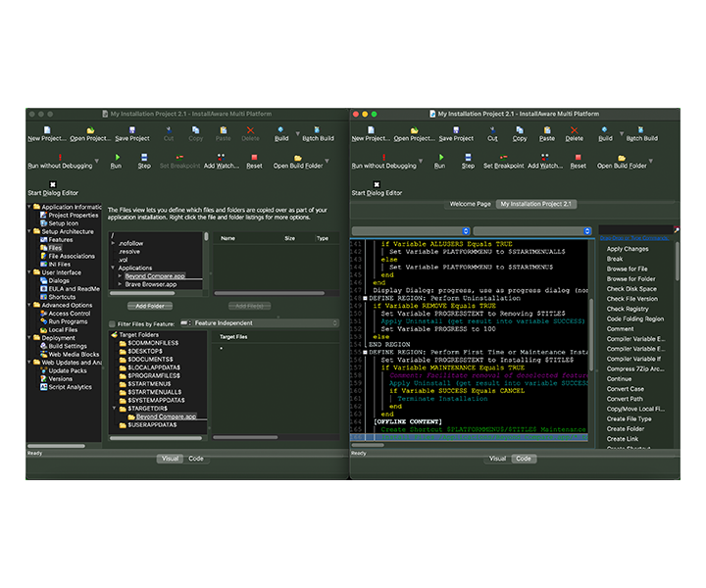Select Apply Changes command
The width and height of the screenshot is (706, 588).
[x=628, y=249]
